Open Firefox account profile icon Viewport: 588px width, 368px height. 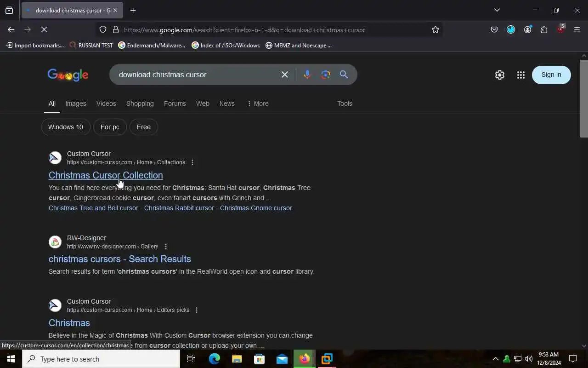click(x=527, y=29)
